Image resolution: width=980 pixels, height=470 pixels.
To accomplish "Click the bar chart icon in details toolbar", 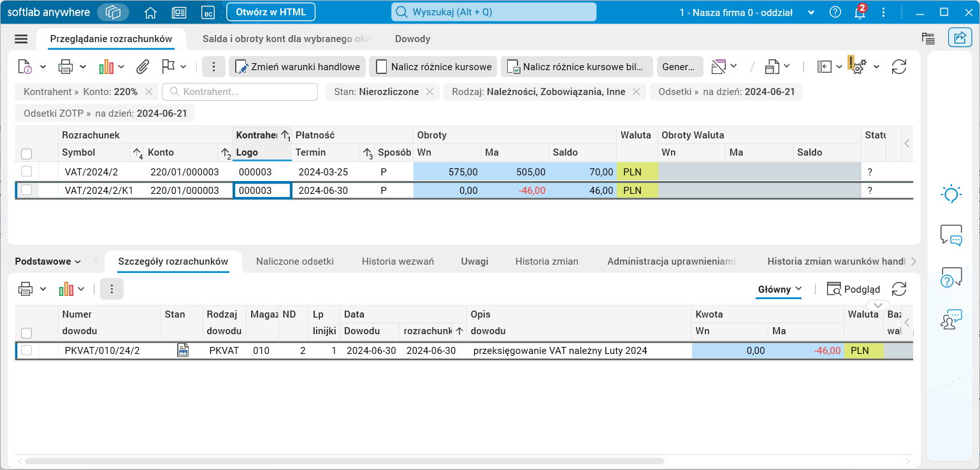I will pyautogui.click(x=66, y=289).
